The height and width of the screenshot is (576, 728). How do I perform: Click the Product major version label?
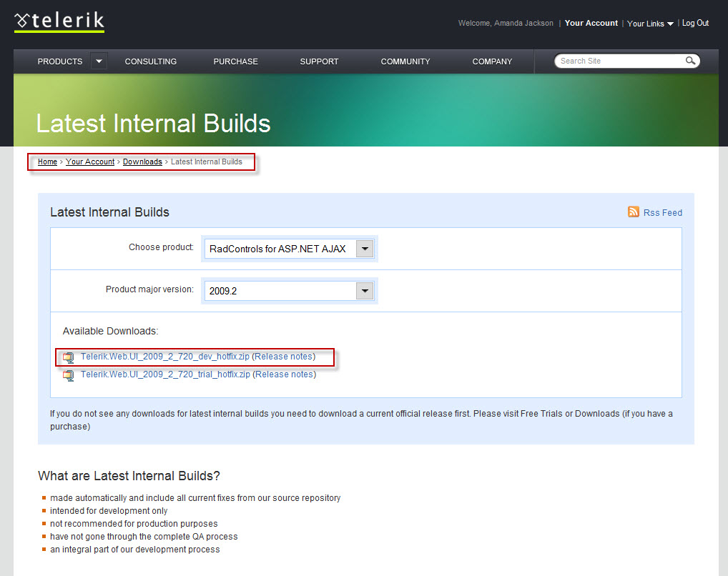coord(149,289)
